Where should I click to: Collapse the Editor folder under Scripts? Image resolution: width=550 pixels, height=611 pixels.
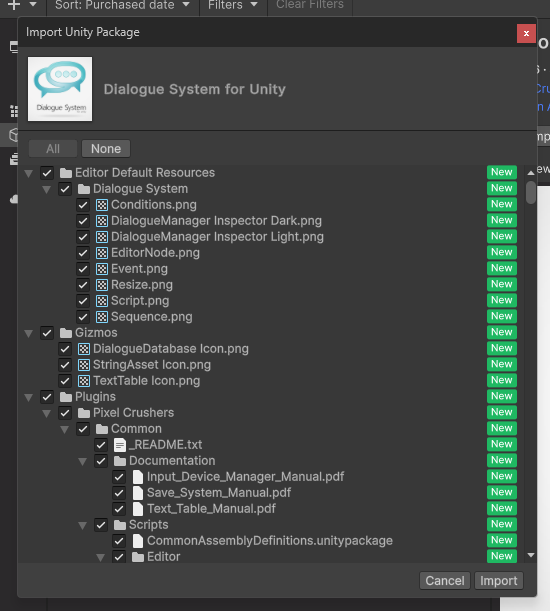100,557
